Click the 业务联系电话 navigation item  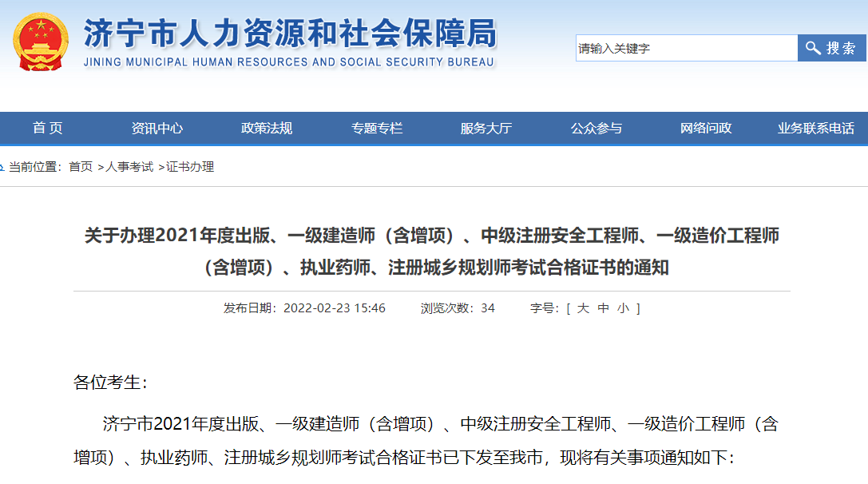pos(816,128)
